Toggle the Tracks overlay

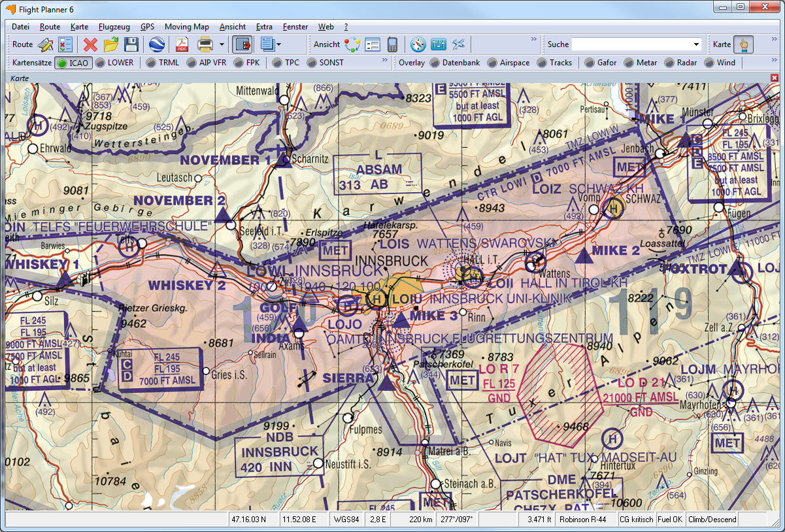(x=555, y=63)
